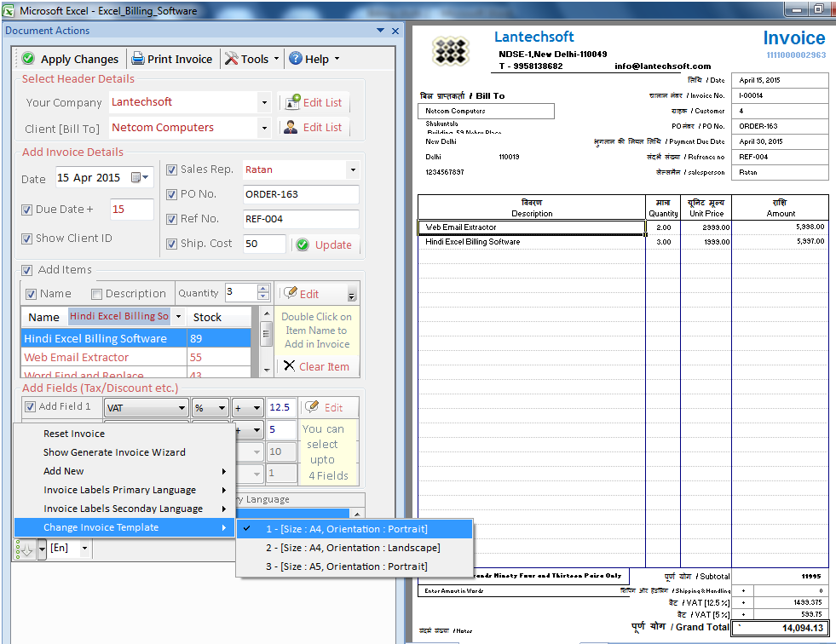Click the down-arrow toolbar icon beside [En]
This screenshot has width=836, height=644.
pyautogui.click(x=26, y=549)
